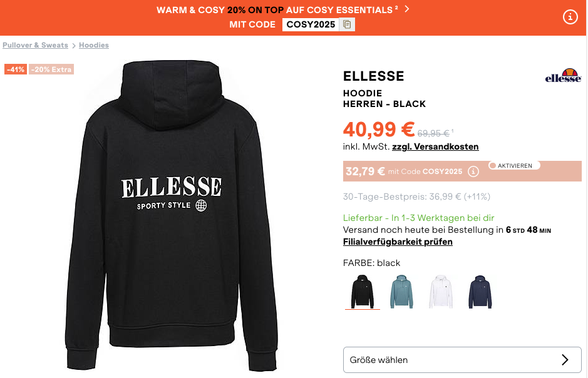This screenshot has height=378, width=588.
Task: Choose the navy hoodie color variant
Action: [x=480, y=291]
